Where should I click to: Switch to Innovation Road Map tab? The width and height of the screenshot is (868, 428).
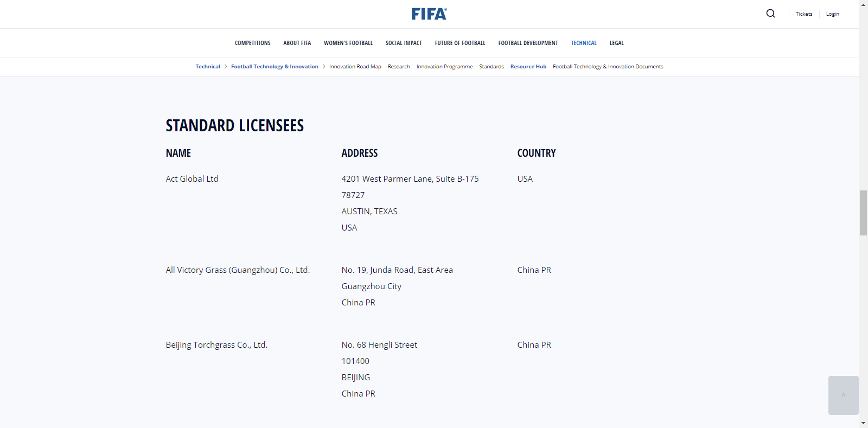click(355, 67)
